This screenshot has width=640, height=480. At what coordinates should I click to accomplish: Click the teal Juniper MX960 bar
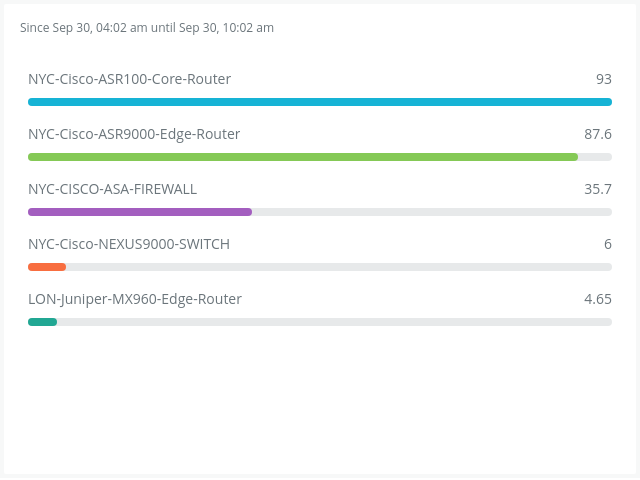pyautogui.click(x=43, y=322)
